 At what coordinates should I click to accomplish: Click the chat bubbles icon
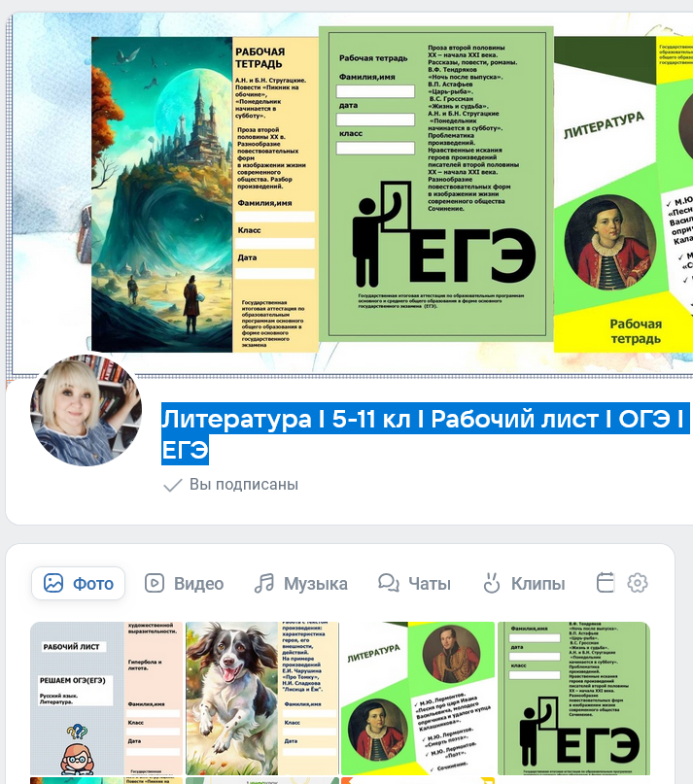coord(388,583)
